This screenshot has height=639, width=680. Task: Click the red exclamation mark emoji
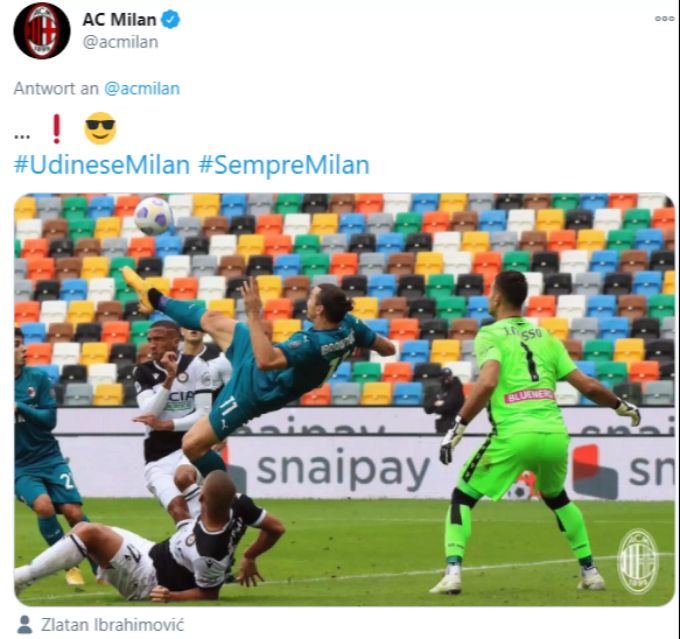(56, 129)
